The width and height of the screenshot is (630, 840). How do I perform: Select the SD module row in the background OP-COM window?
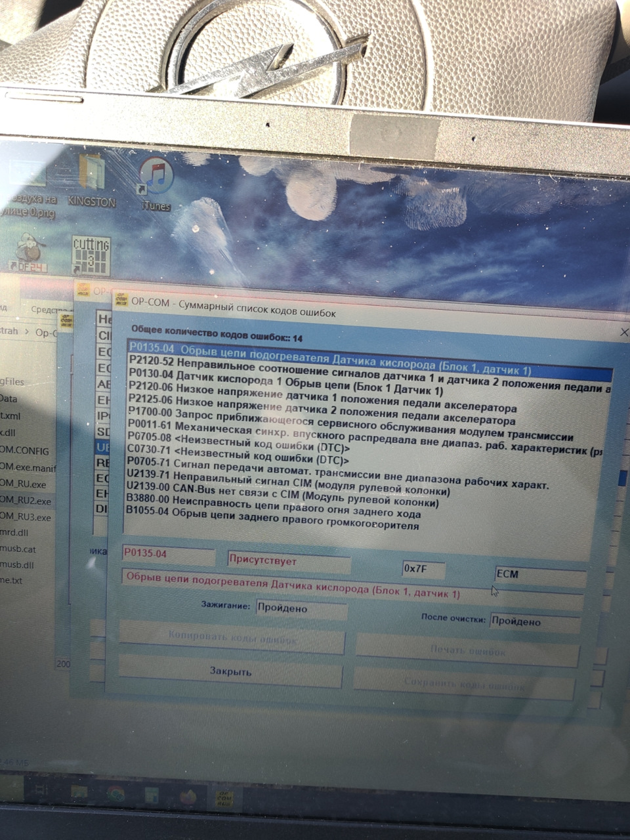[103, 432]
